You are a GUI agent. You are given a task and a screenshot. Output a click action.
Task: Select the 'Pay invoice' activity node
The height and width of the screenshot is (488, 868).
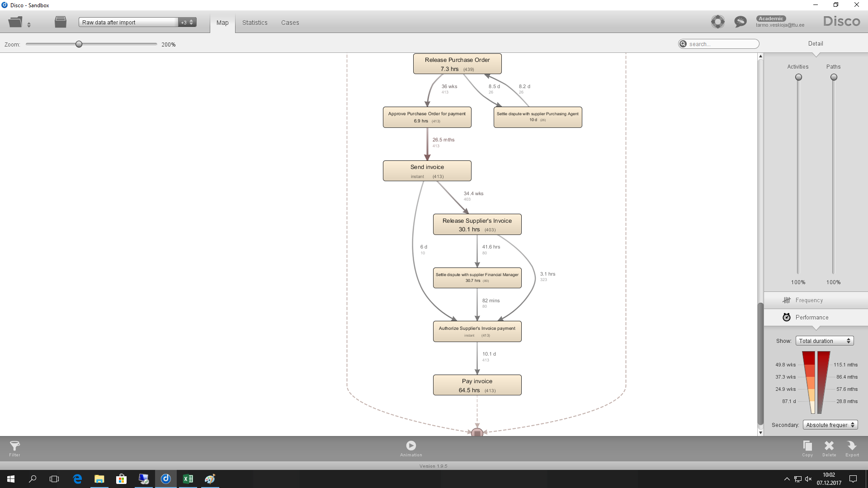(477, 385)
